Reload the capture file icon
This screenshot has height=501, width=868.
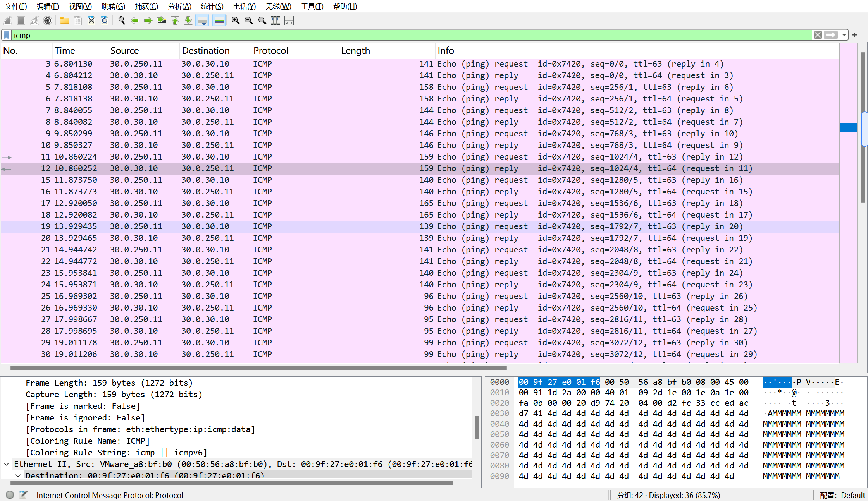[105, 21]
